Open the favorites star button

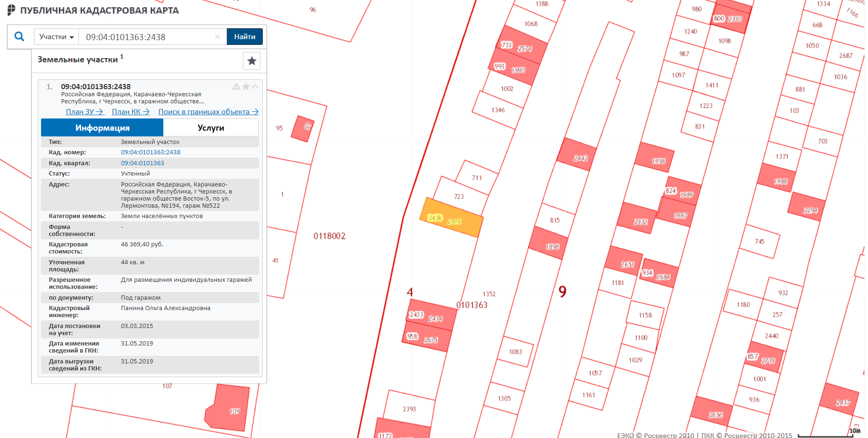[x=251, y=60]
